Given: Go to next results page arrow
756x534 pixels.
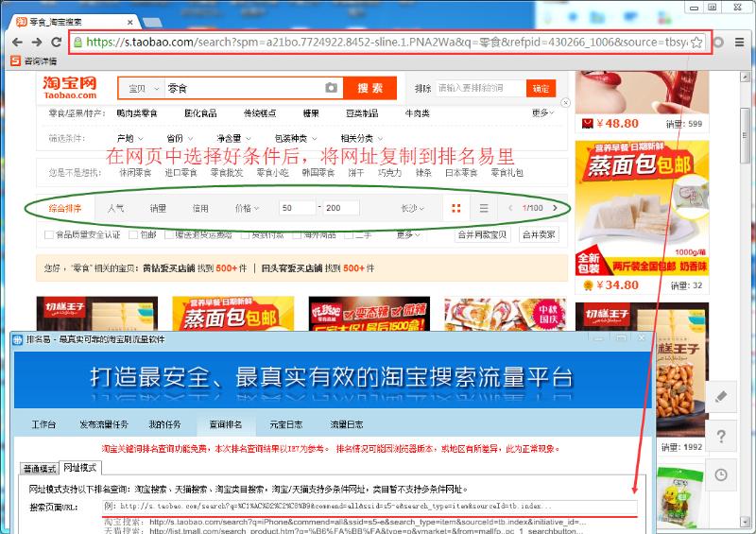Looking at the screenshot, I should (x=555, y=208).
